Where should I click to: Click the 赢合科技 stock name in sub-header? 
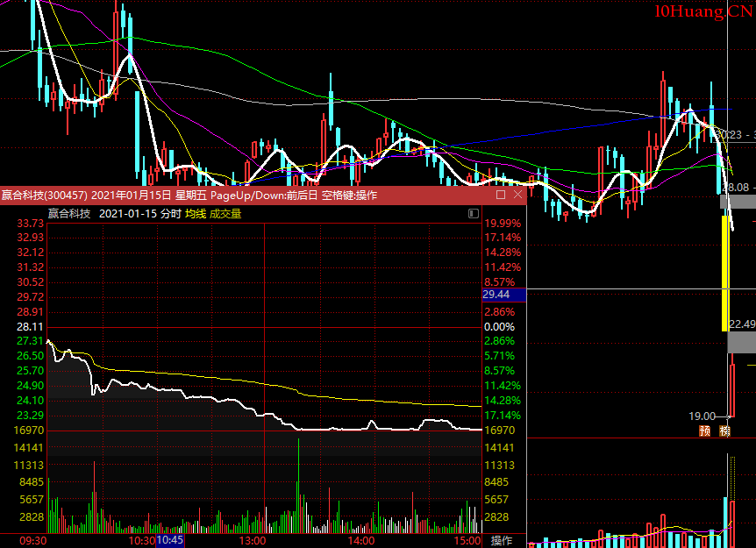point(69,213)
